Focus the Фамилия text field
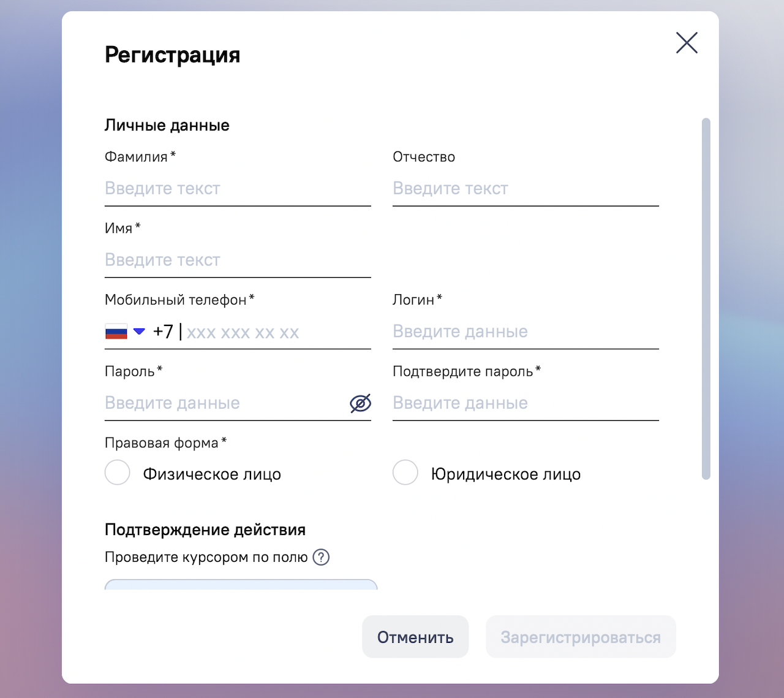Viewport: 784px width, 698px height. pos(238,189)
